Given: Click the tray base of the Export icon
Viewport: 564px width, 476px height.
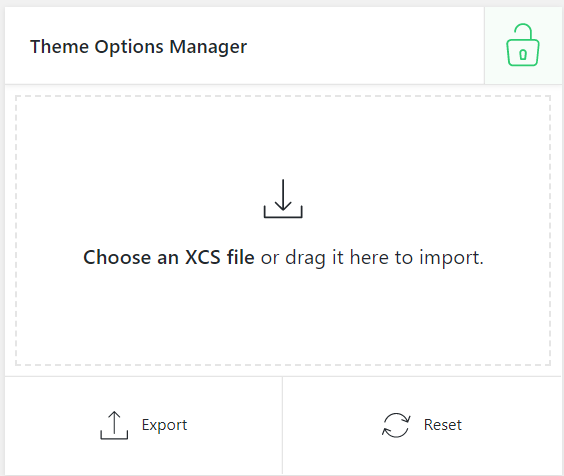Looking at the screenshot, I should 114,436.
